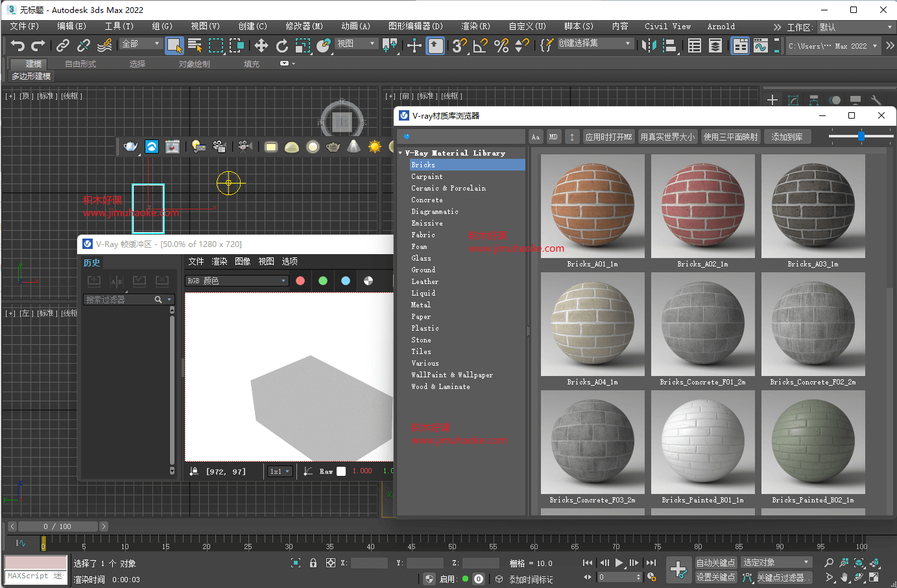Activate Select and Scale tool
897x588 pixels.
[302, 45]
